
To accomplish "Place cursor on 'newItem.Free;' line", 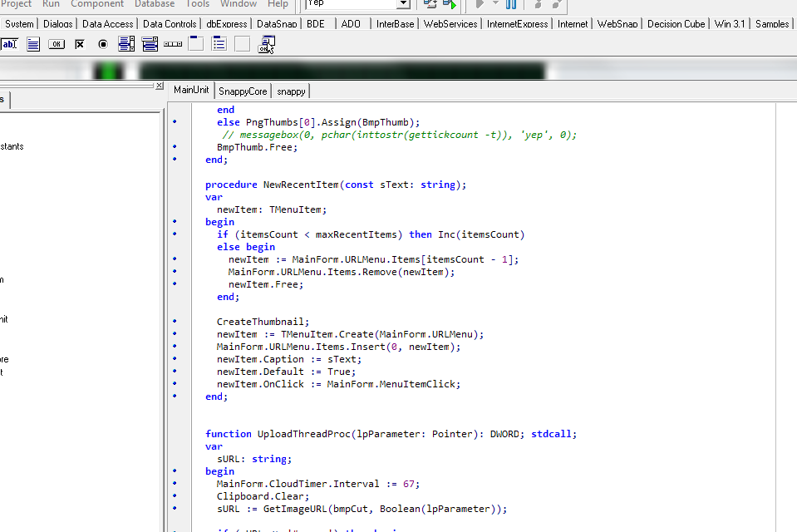I will pyautogui.click(x=266, y=284).
